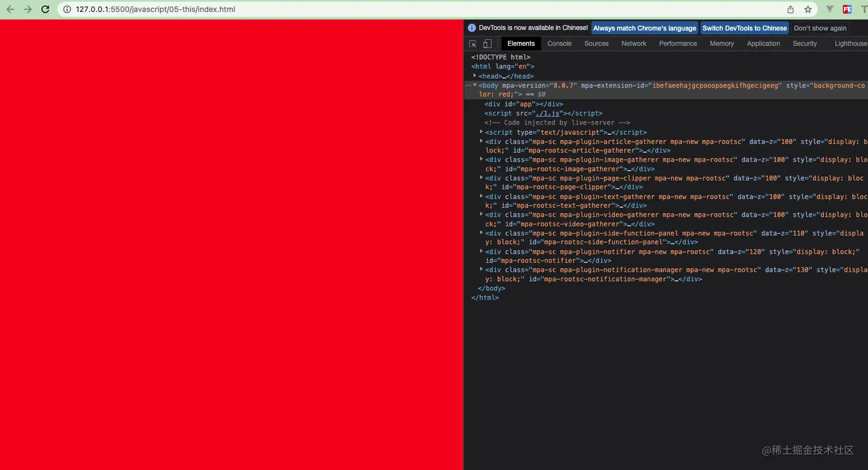Expand the mpa-rootsc-text-gatherer div
Image resolution: width=868 pixels, height=470 pixels.
click(481, 196)
